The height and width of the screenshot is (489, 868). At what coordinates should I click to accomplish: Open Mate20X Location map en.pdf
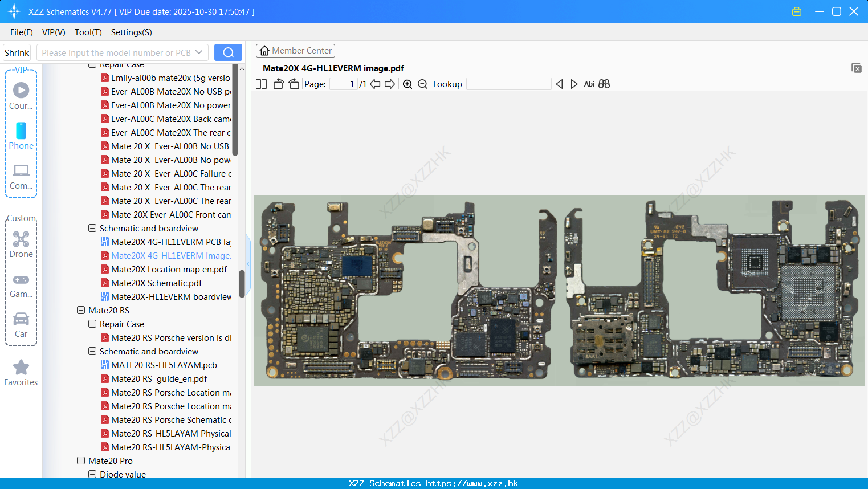164,269
